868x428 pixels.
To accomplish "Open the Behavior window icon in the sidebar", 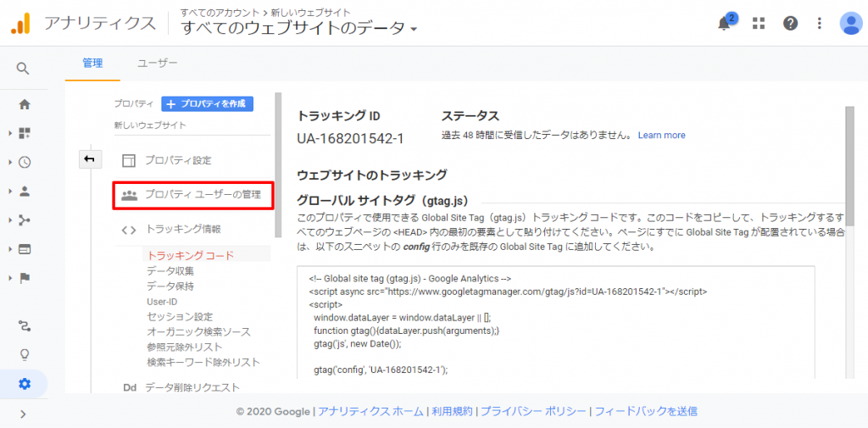I will pyautogui.click(x=25, y=249).
